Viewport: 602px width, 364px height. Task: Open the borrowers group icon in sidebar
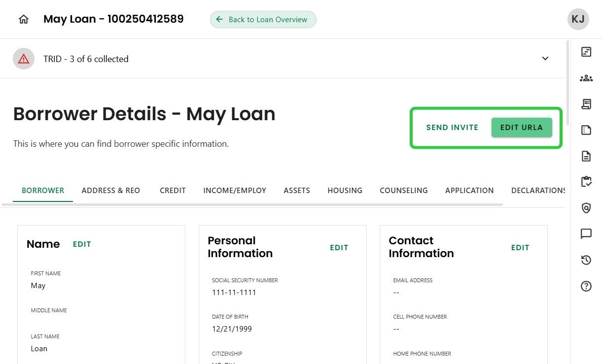[586, 78]
